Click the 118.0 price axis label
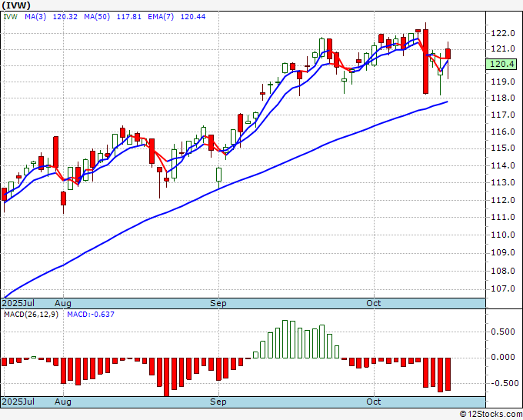Viewport: 523px width, 420px height. click(x=503, y=98)
